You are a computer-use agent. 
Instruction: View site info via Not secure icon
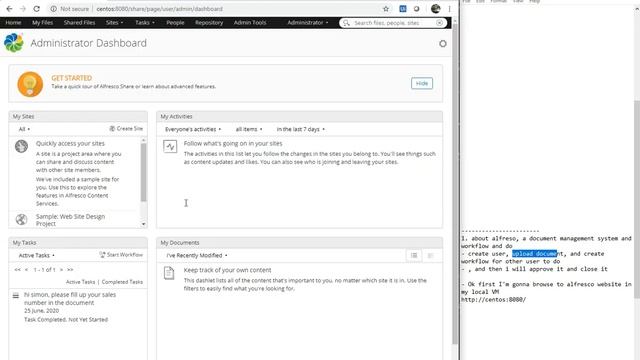coord(53,9)
